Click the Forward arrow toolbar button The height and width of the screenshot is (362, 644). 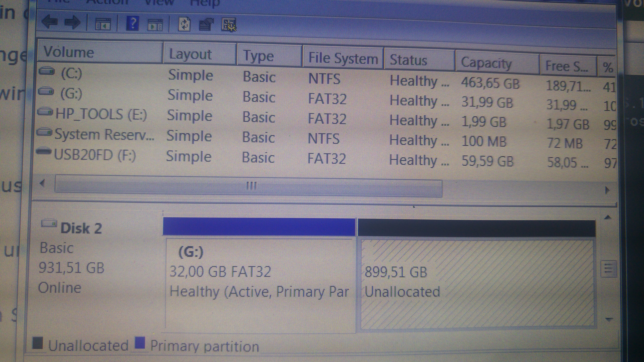[72, 22]
